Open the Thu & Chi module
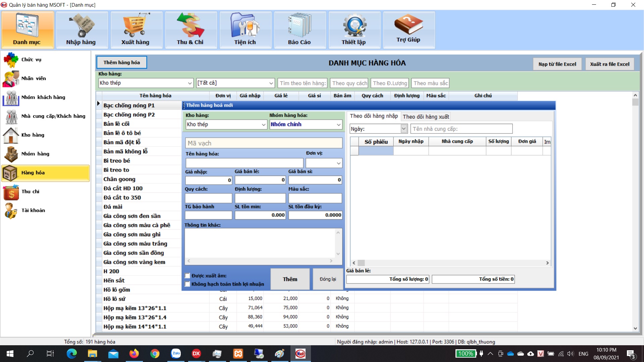644x362 pixels. [191, 30]
